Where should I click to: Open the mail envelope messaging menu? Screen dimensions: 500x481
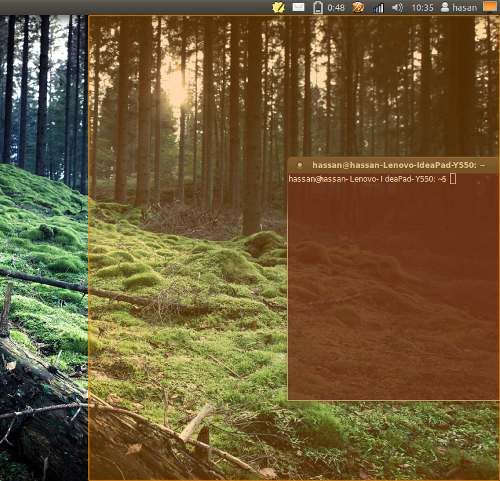tap(298, 7)
